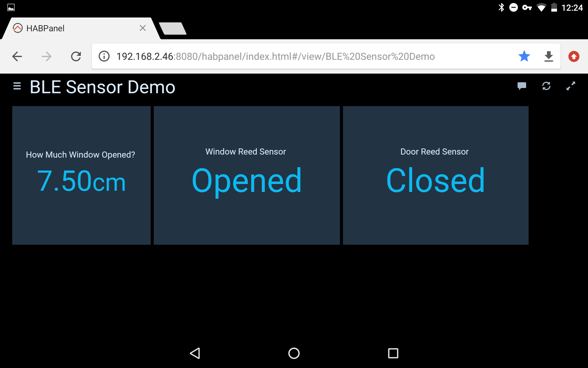The image size is (588, 368).
Task: Toggle the Door Reed Sensor widget
Action: pyautogui.click(x=435, y=175)
